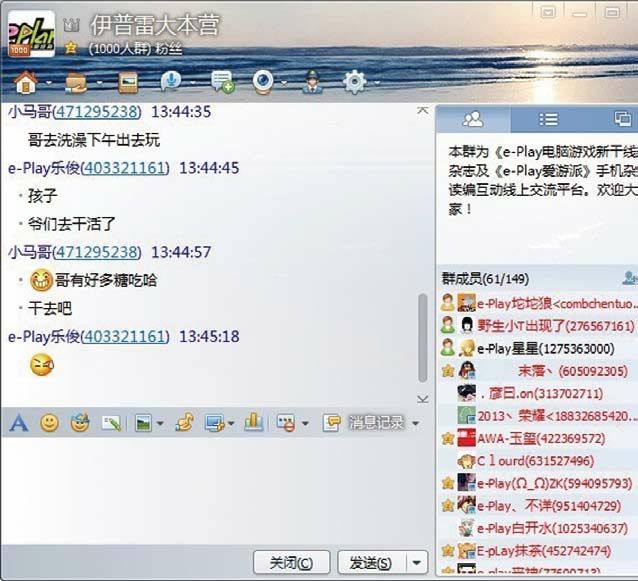Image resolution: width=638 pixels, height=581 pixels.
Task: Click the webcam video icon
Action: coord(263,82)
